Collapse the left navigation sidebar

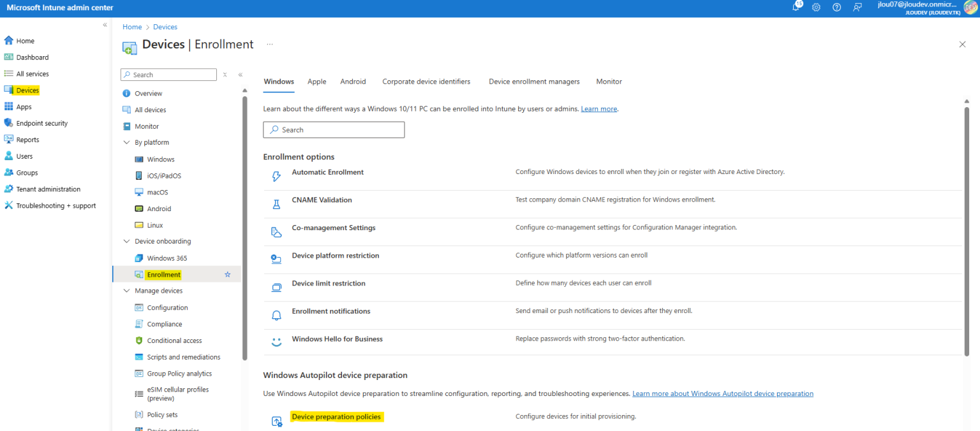104,25
